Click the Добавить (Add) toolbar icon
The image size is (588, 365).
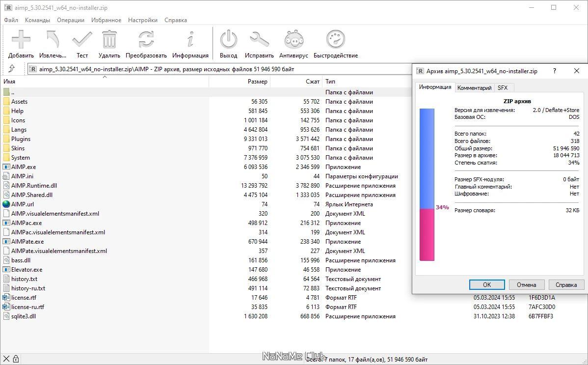(x=21, y=39)
